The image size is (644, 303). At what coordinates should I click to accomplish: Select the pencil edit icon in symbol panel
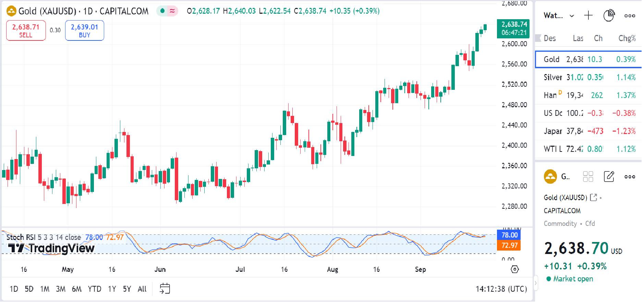(x=609, y=177)
